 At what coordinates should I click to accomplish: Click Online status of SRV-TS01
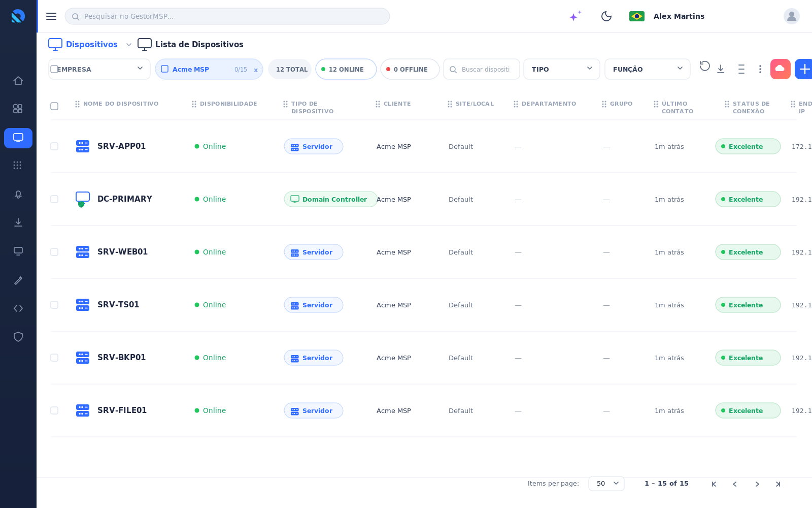(x=210, y=305)
